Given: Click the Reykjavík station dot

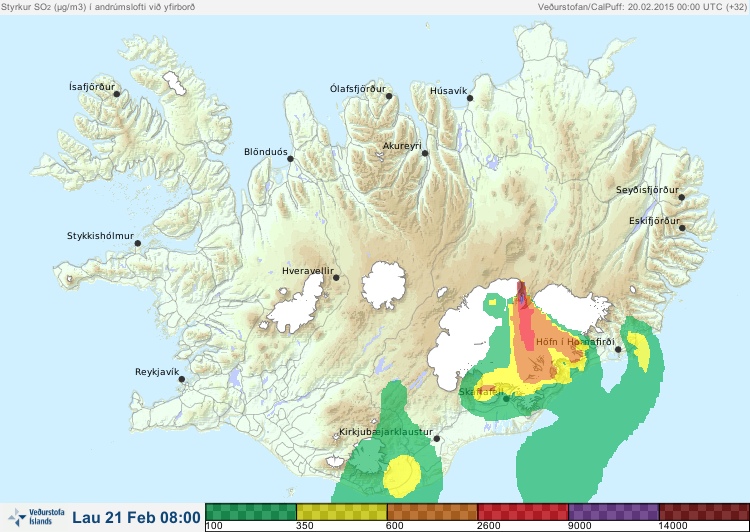Looking at the screenshot, I should point(182,379).
